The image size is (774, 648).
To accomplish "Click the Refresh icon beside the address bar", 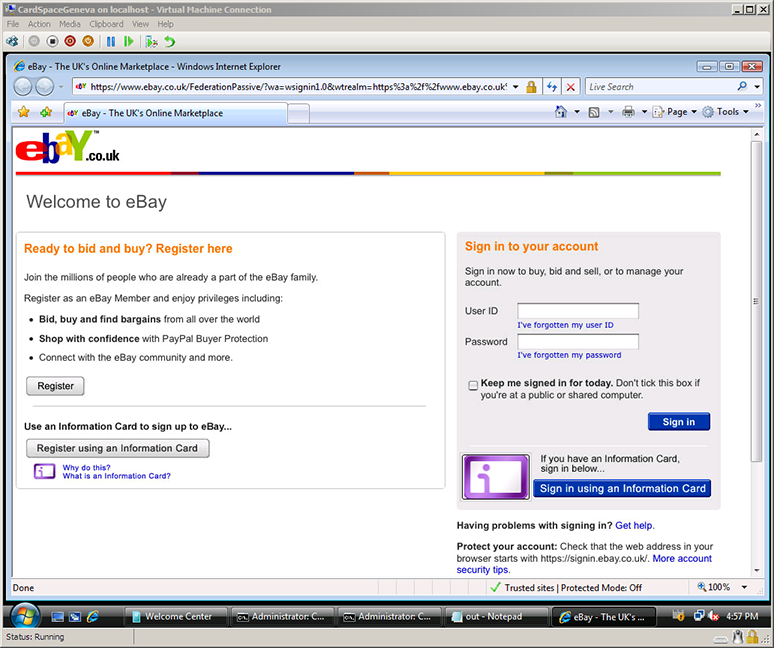I will pos(552,87).
